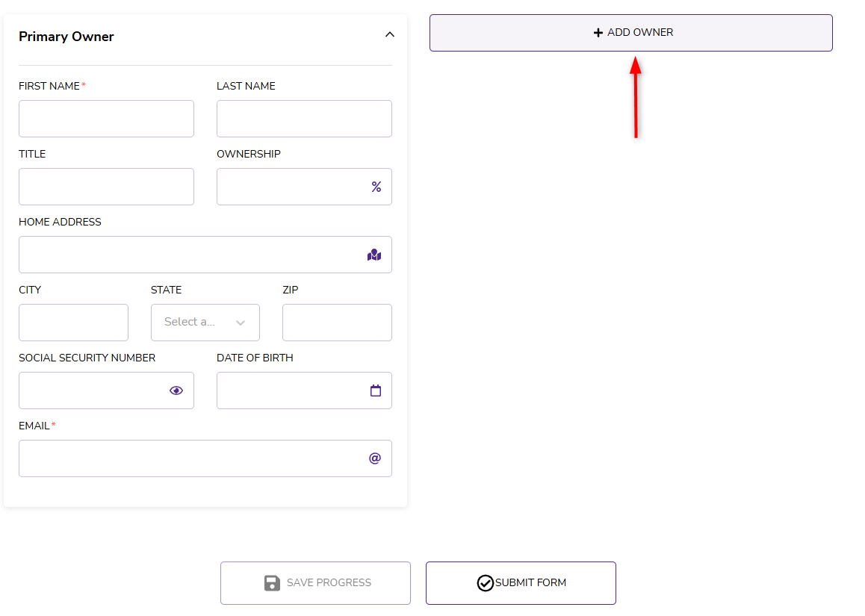Click the State dropdown arrow

[241, 323]
